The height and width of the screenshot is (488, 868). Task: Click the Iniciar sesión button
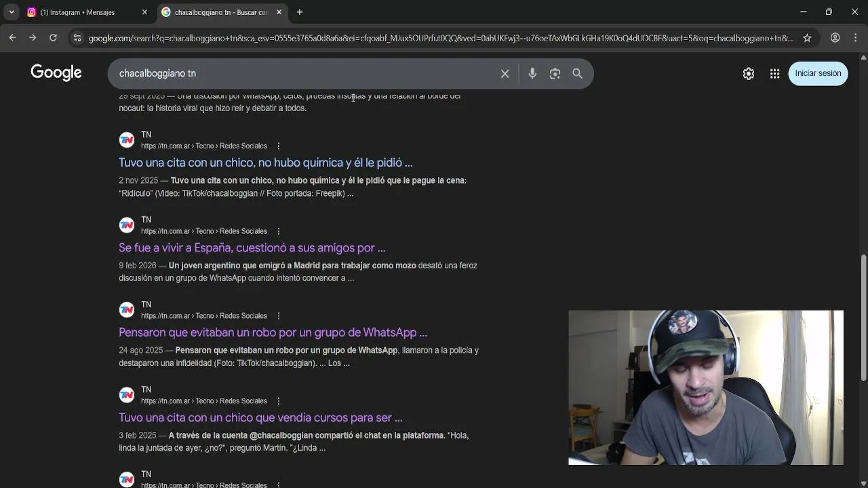[x=818, y=73]
